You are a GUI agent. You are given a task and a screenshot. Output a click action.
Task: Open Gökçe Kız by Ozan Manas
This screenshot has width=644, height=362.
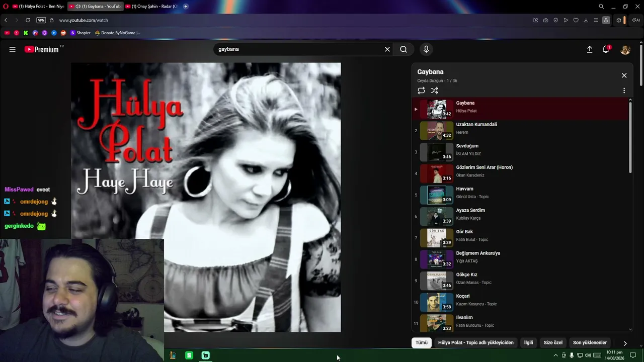coord(520,281)
